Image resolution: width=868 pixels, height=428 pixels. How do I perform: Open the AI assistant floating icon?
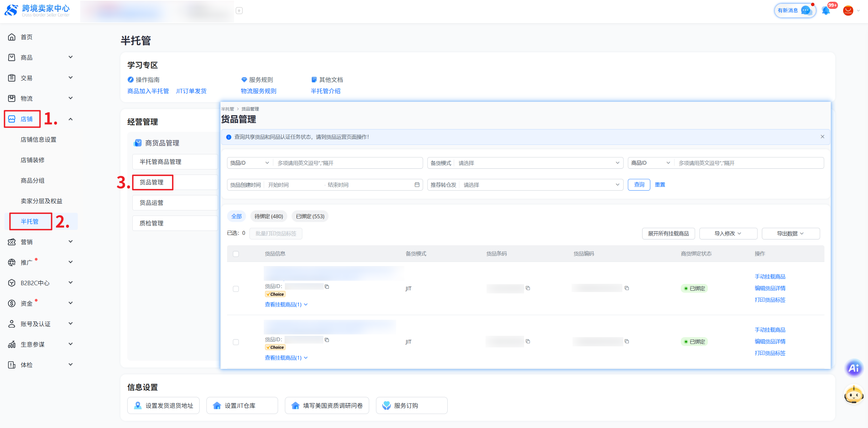pos(854,368)
